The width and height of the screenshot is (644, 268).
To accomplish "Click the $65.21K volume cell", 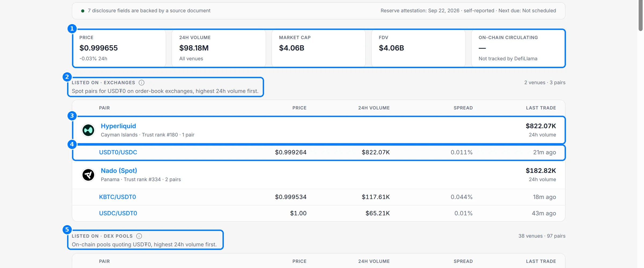I will (378, 213).
